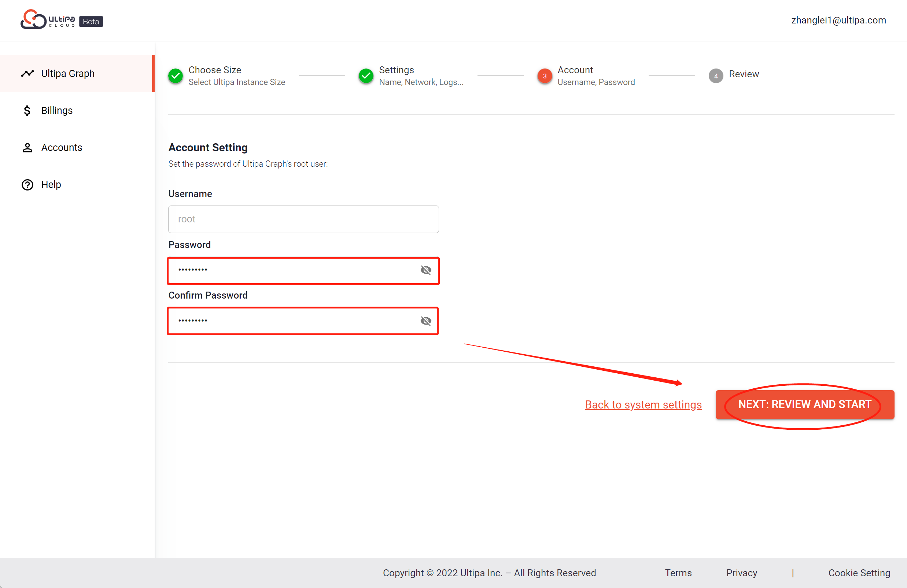Click the Review step number 4 circle
This screenshot has width=907, height=588.
coord(716,76)
